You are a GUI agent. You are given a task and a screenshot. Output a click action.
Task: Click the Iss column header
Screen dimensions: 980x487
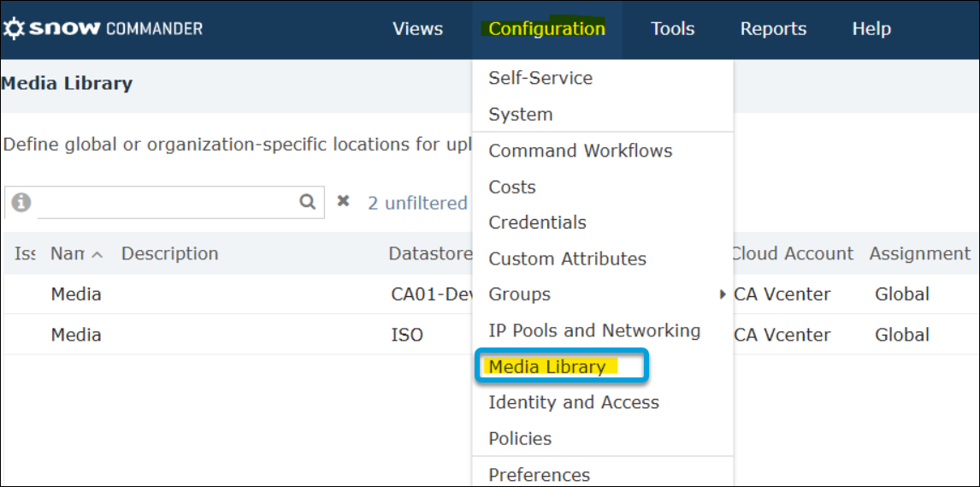click(x=25, y=253)
